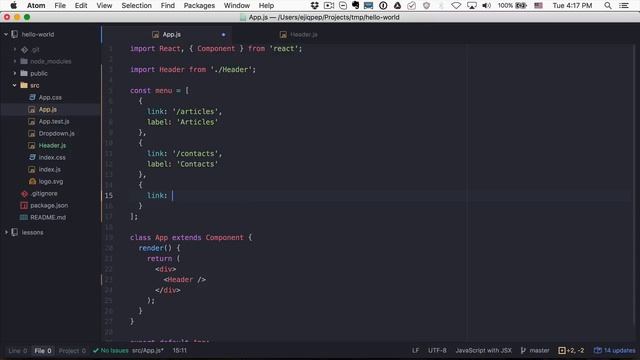Select the File 0 linter scope
Viewport: 640px width, 360px height.
[x=43, y=351]
